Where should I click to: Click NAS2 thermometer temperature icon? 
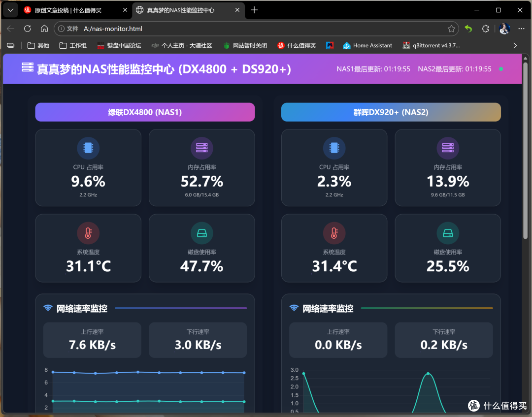coord(334,233)
